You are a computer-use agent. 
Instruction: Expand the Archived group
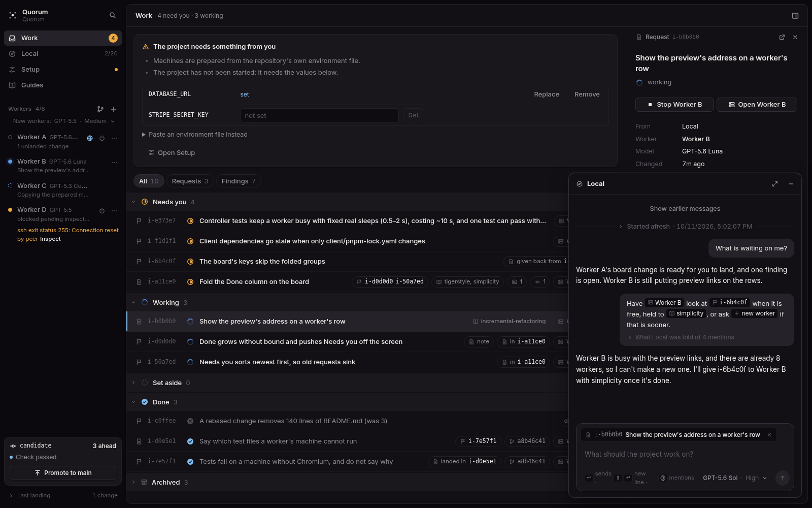coord(133,483)
